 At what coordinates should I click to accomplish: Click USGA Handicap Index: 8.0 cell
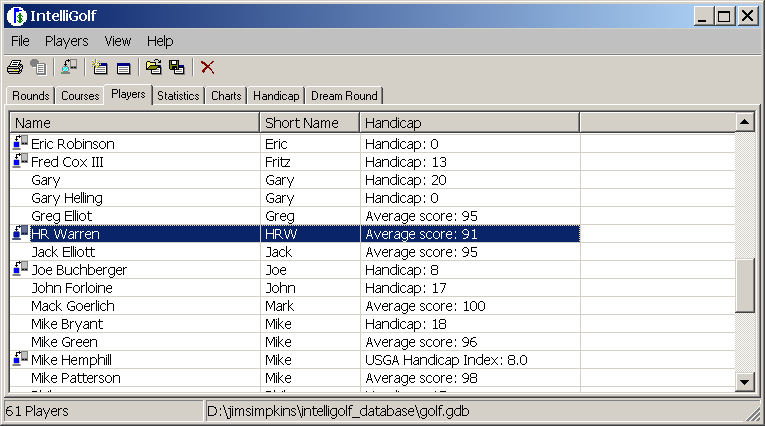pos(446,360)
